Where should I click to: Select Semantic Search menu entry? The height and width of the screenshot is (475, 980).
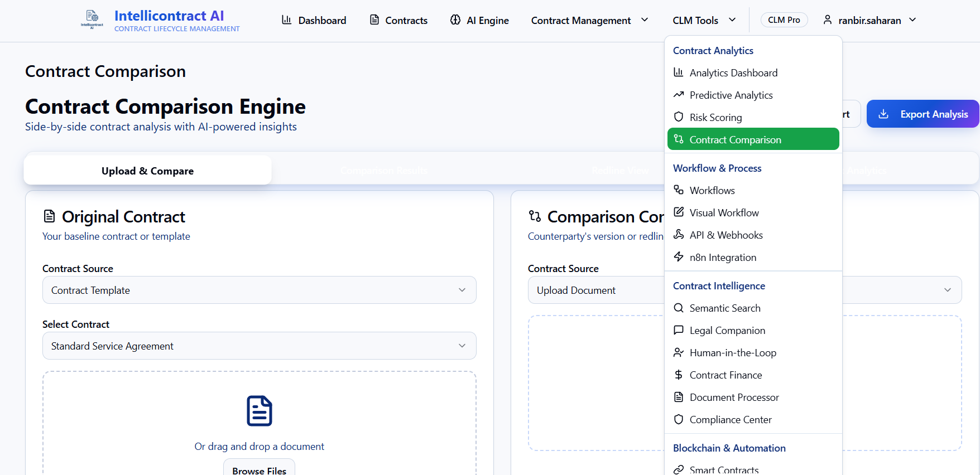pos(753,308)
